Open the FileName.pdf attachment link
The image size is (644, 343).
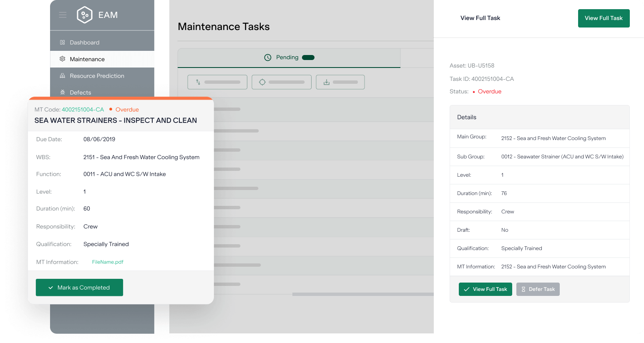(x=108, y=262)
